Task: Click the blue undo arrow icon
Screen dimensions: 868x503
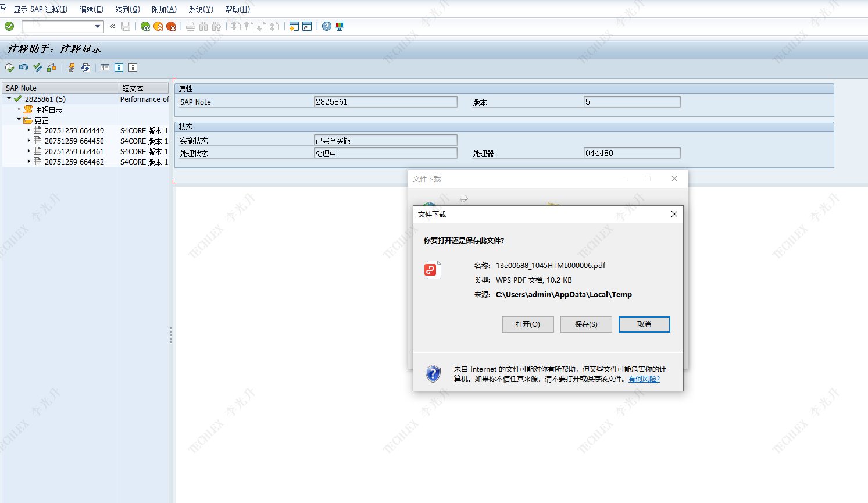Action: tap(23, 67)
